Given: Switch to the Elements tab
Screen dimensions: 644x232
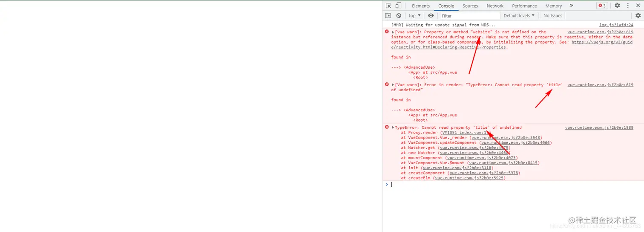Looking at the screenshot, I should click(x=421, y=6).
